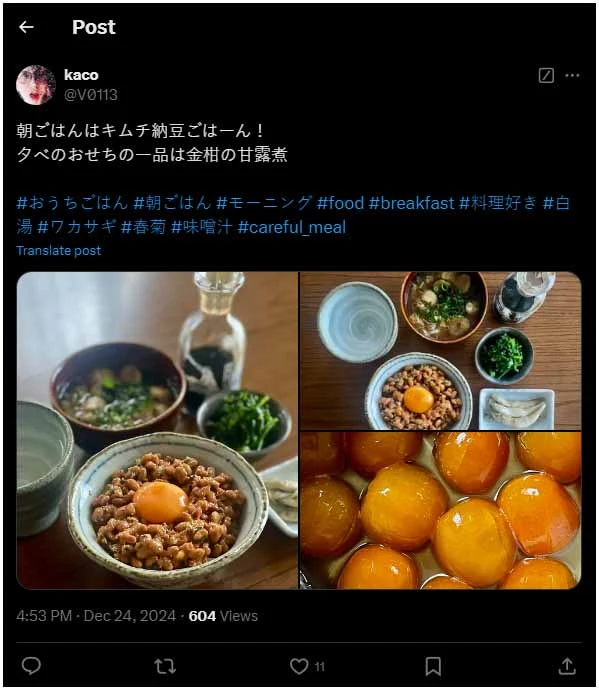Click the Grok slash icon beside the ellipsis

pos(546,76)
